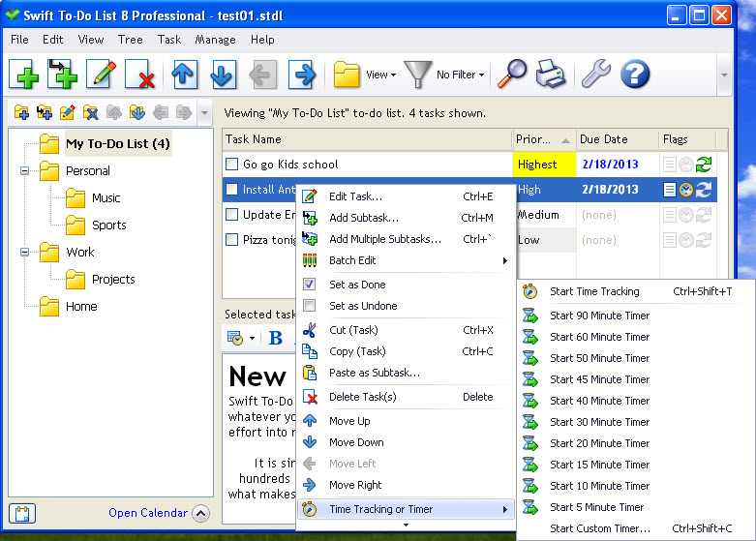Open the Tree menu
Viewport: 756px width, 541px height.
pyautogui.click(x=130, y=40)
